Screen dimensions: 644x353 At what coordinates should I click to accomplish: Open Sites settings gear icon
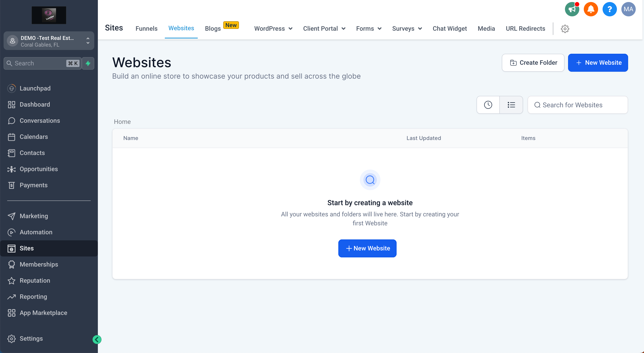[x=565, y=29]
